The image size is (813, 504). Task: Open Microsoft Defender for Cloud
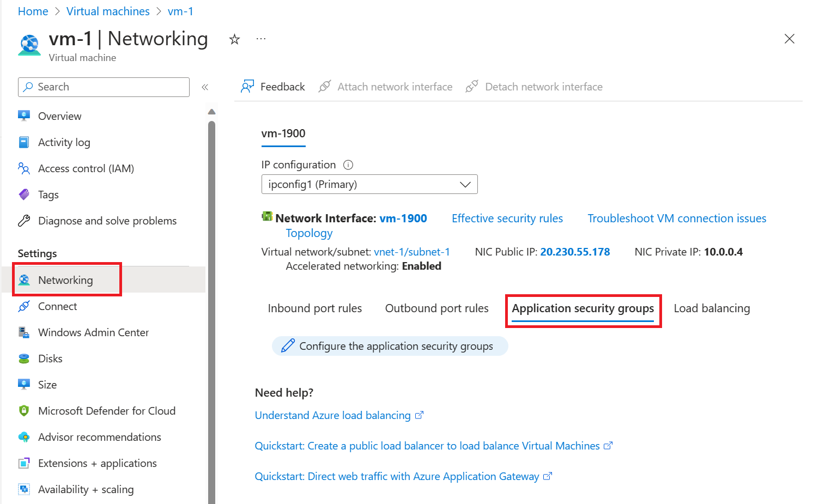pos(107,410)
